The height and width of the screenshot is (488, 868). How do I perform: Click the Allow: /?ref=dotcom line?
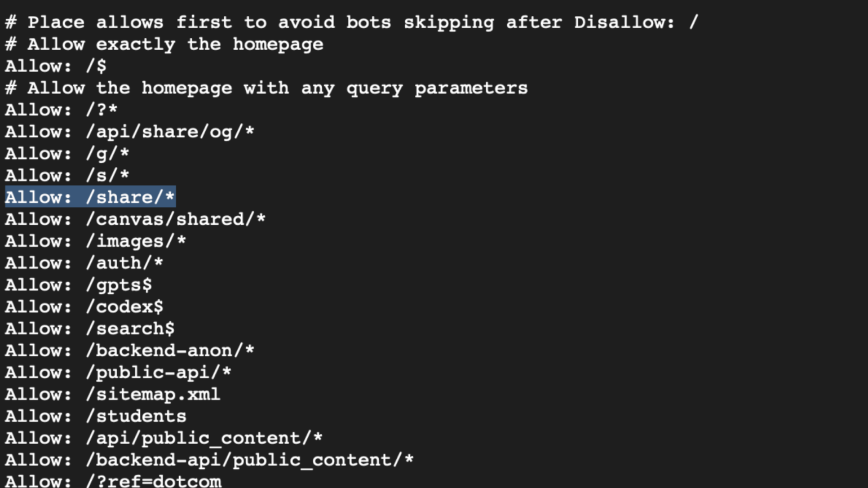coord(113,481)
